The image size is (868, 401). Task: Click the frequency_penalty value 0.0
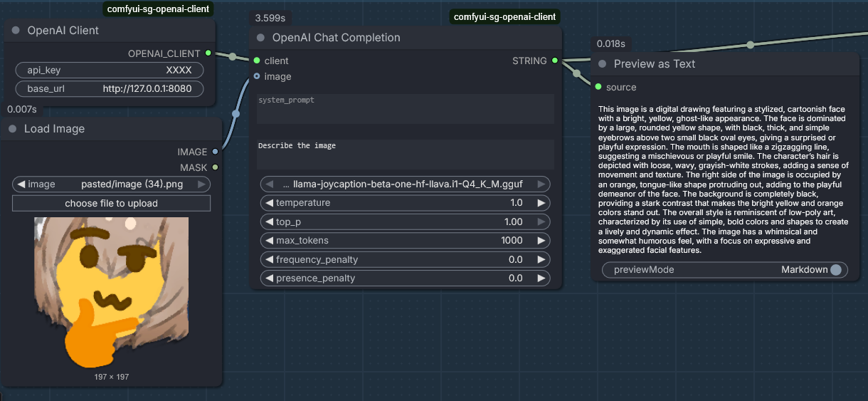click(x=516, y=259)
